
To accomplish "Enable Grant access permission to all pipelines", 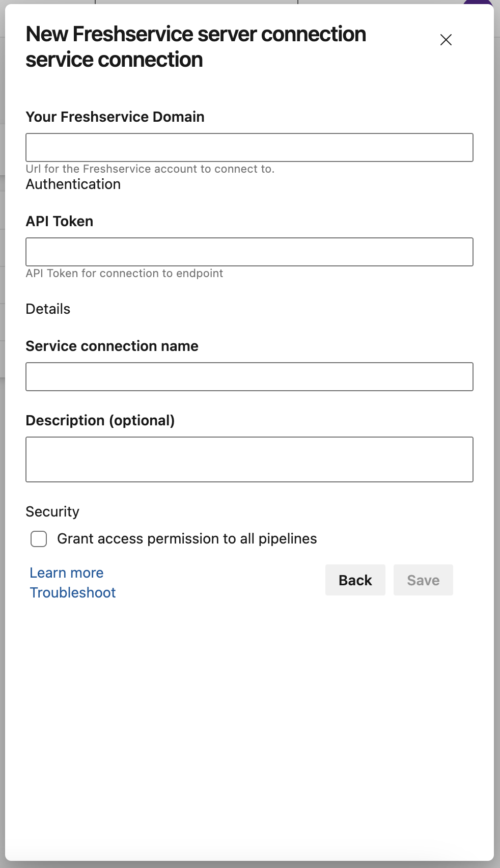I will 39,539.
